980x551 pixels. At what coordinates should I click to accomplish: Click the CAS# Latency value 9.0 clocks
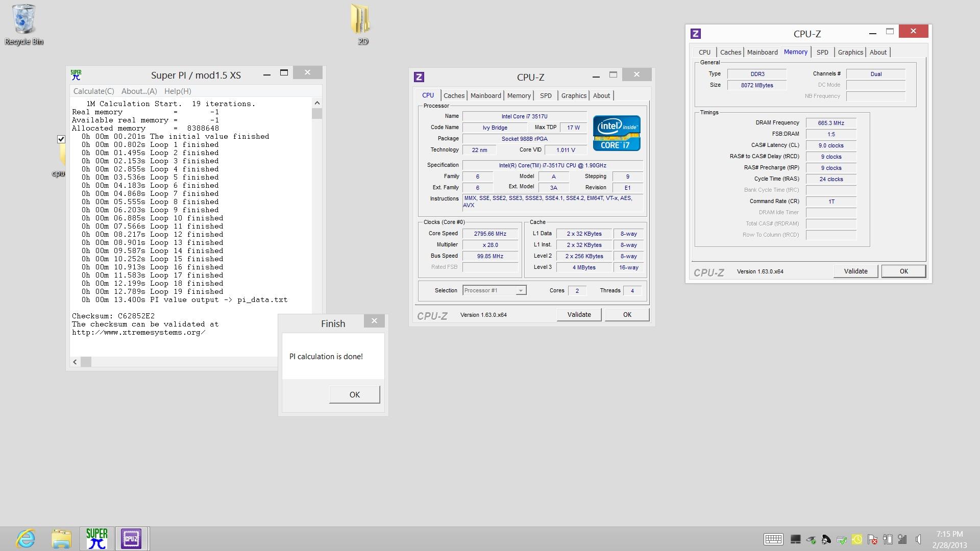(x=831, y=145)
